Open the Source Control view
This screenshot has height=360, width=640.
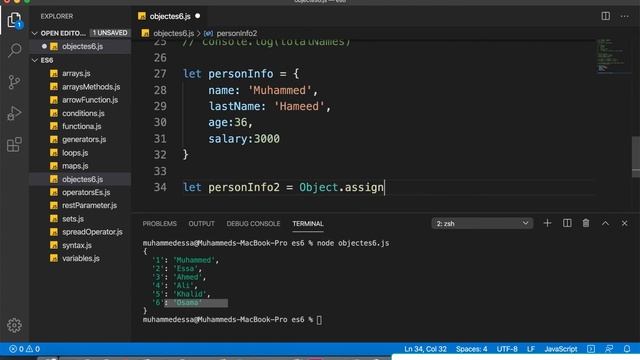tap(14, 82)
